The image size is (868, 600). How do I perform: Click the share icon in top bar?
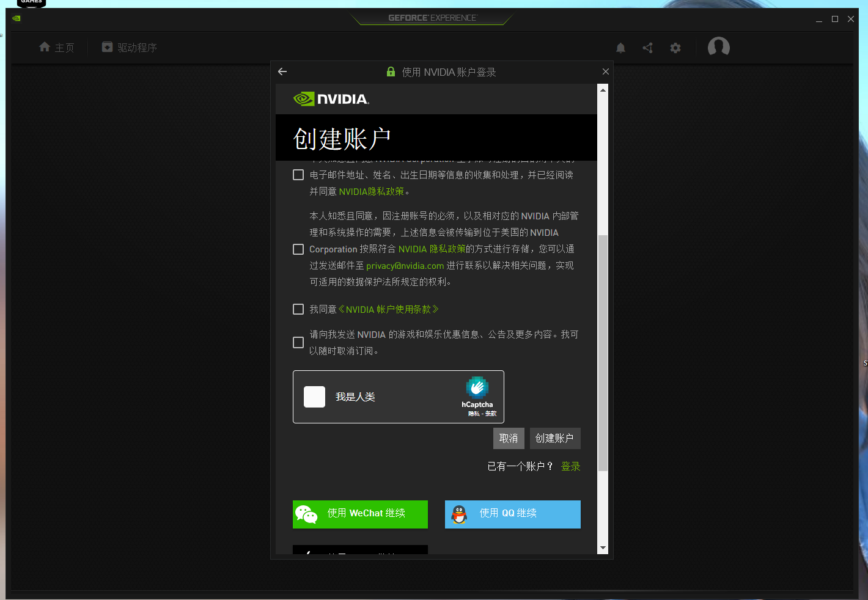point(647,47)
